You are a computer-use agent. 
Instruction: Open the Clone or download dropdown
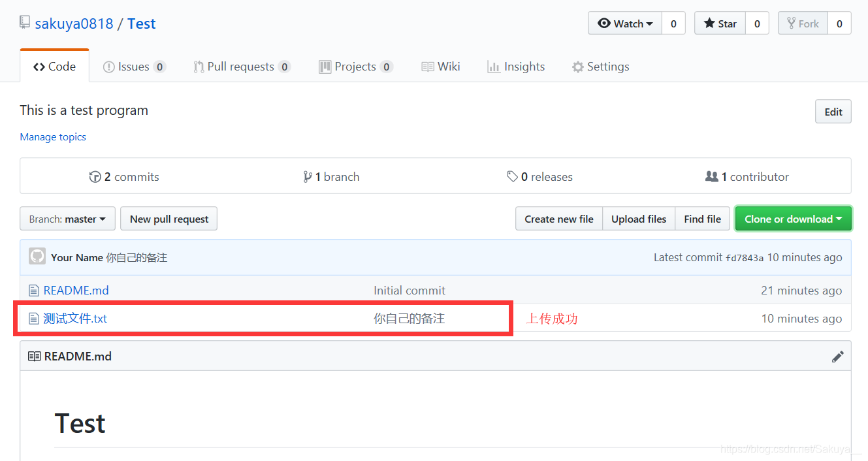click(794, 219)
